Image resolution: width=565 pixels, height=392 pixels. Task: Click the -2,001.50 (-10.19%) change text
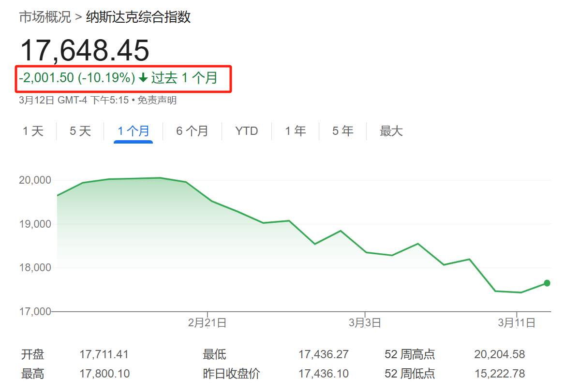77,78
